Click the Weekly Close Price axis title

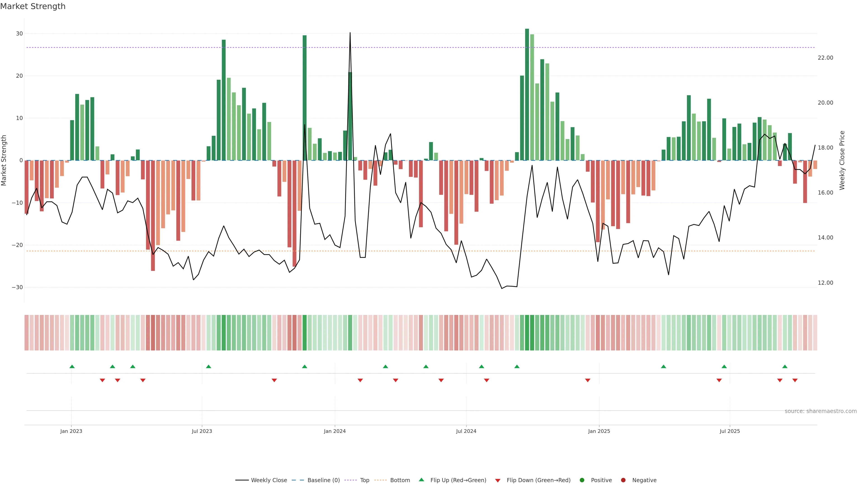(842, 160)
